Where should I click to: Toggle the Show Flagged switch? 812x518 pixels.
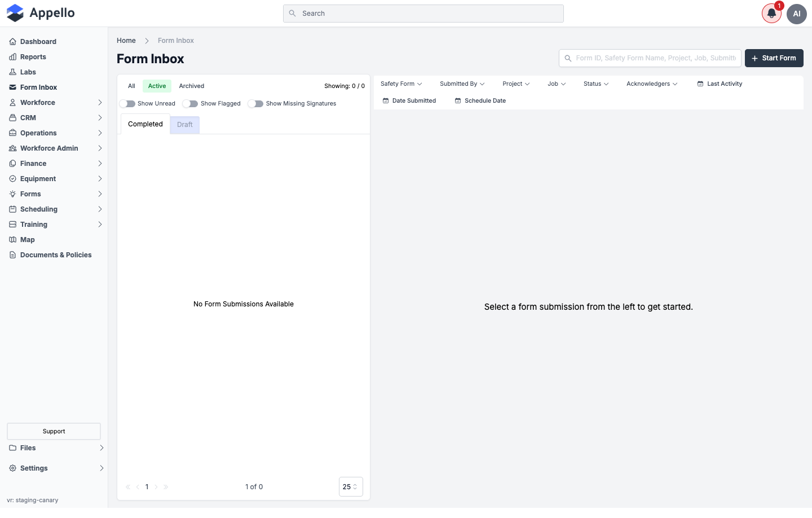point(191,104)
